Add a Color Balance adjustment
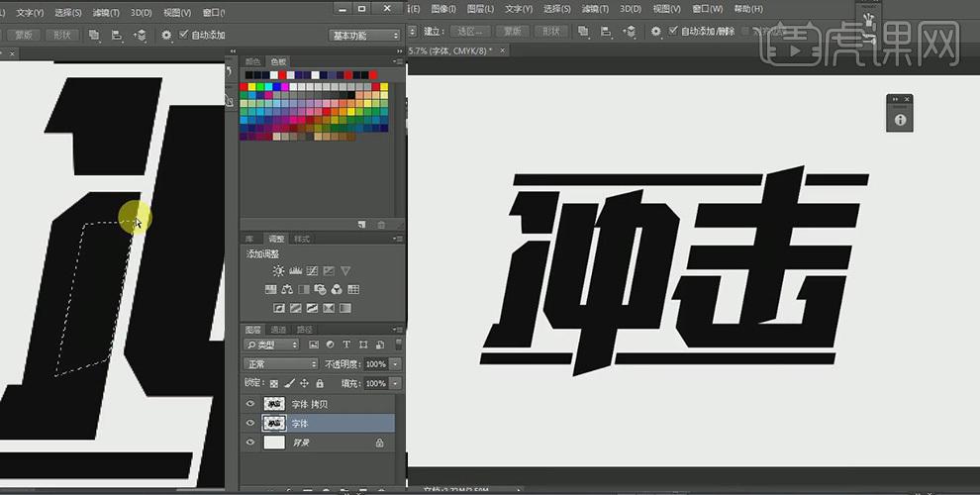Image resolution: width=980 pixels, height=495 pixels. click(x=287, y=289)
